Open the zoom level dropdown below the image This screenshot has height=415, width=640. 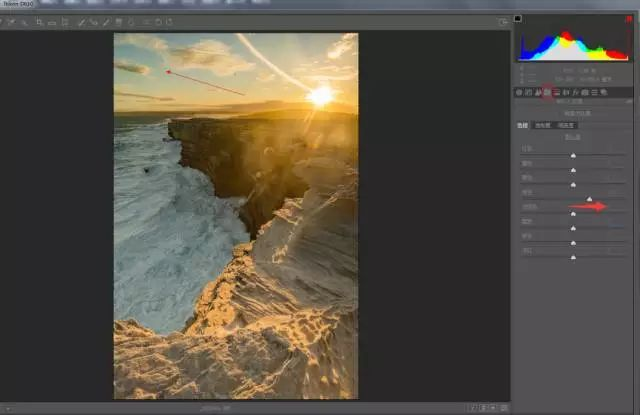(x=220, y=408)
